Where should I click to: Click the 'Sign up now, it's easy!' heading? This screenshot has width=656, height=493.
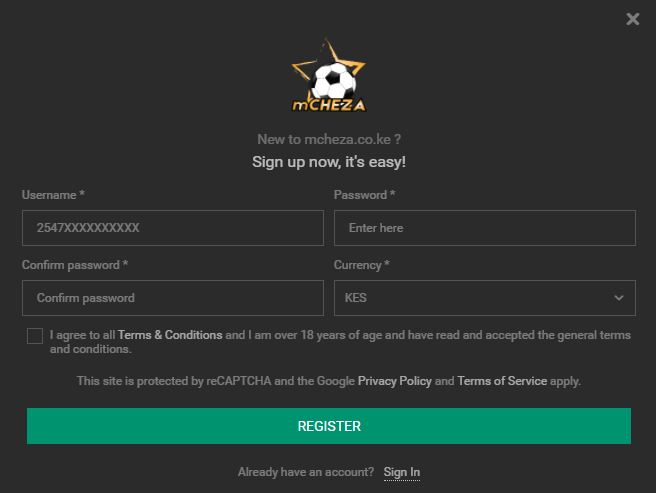[x=329, y=162]
